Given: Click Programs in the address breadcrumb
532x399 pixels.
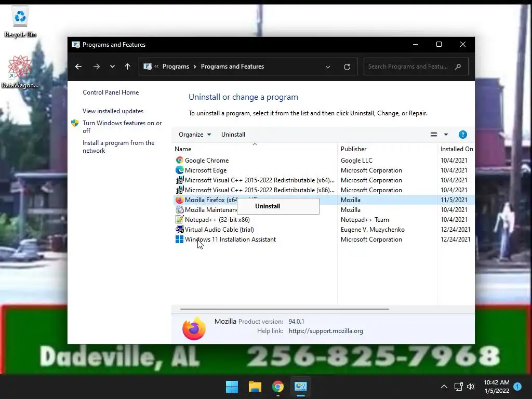Looking at the screenshot, I should click(176, 66).
